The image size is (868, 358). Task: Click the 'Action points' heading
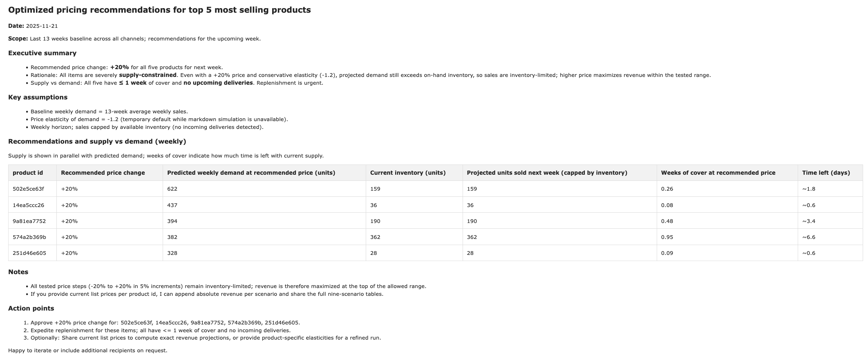click(x=31, y=308)
